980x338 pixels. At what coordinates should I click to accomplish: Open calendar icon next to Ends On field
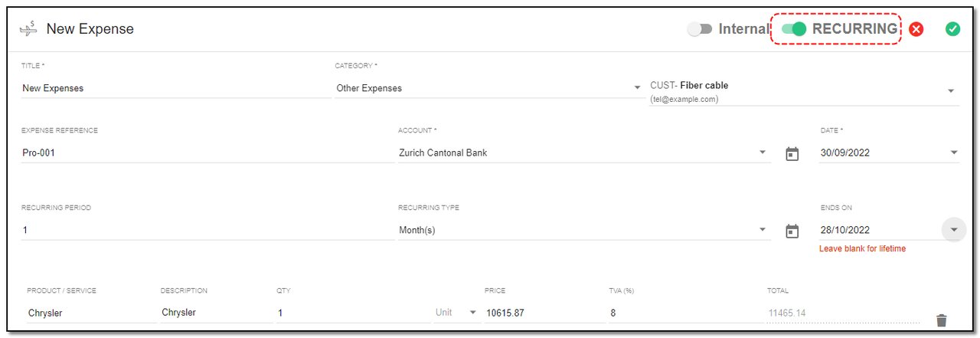[x=792, y=231]
